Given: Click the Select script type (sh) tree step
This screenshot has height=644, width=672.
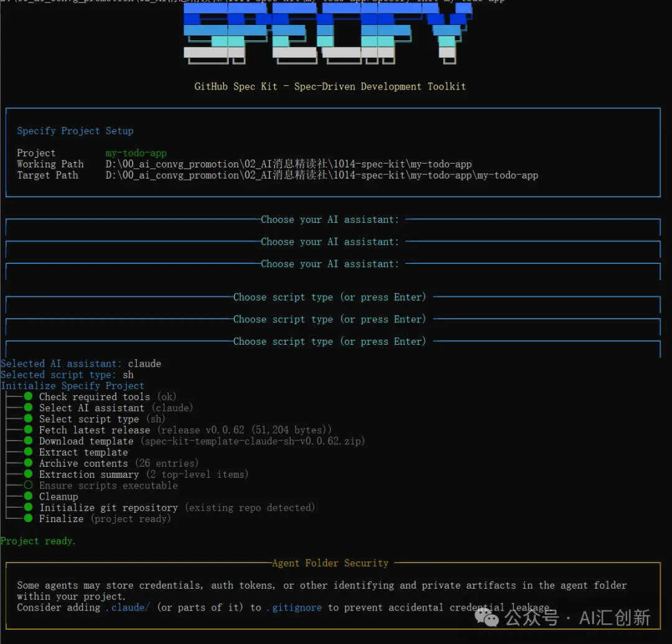Looking at the screenshot, I should (x=102, y=419).
